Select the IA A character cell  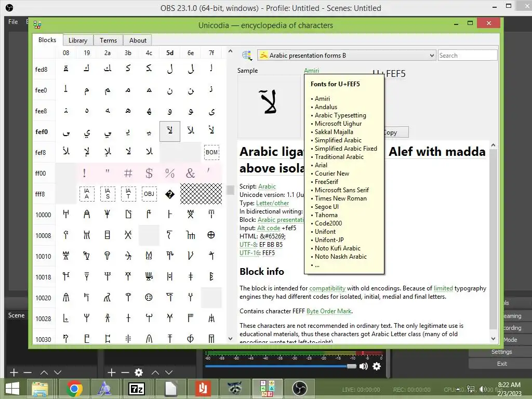[x=87, y=194]
